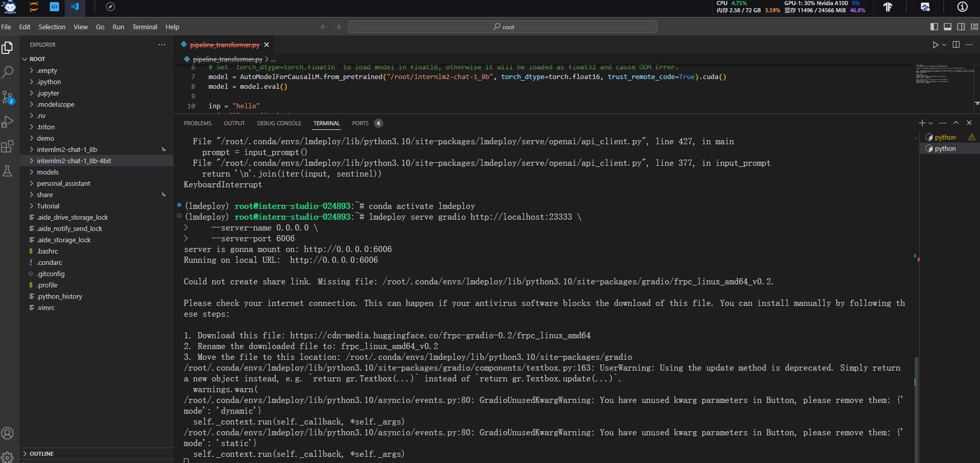
Task: Expand the OUTLINE section
Action: click(x=97, y=454)
